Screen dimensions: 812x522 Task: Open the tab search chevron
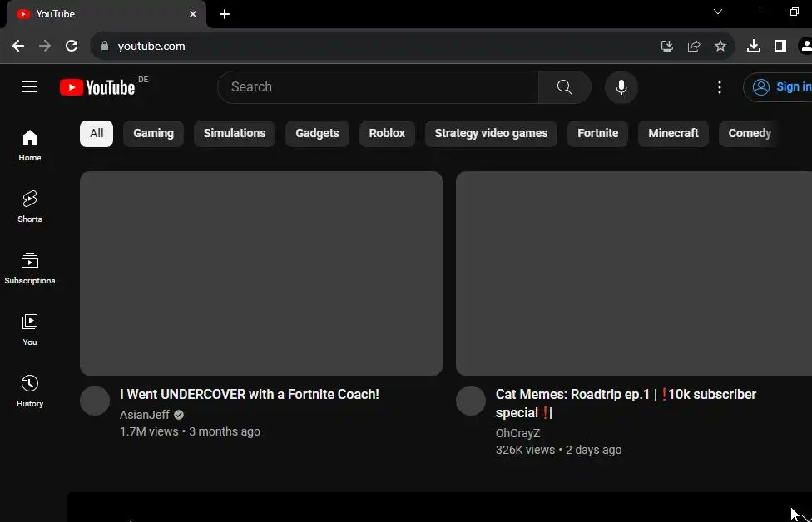718,12
